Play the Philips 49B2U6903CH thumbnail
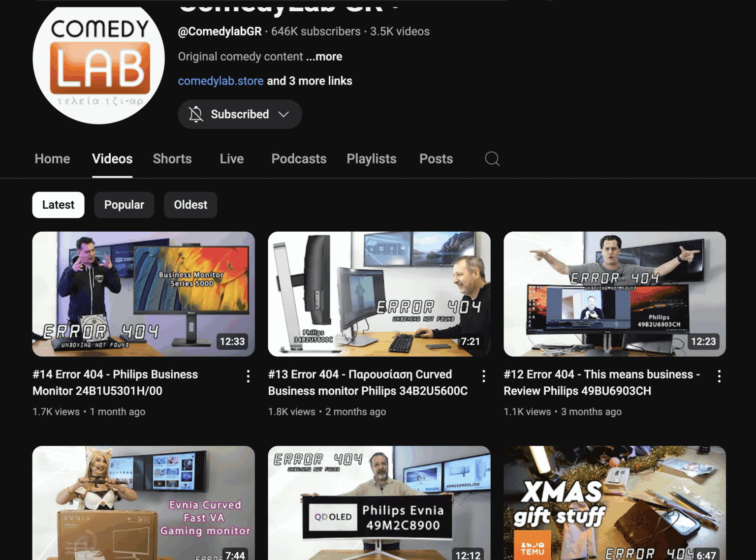Screen dimensions: 756x560 615,294
